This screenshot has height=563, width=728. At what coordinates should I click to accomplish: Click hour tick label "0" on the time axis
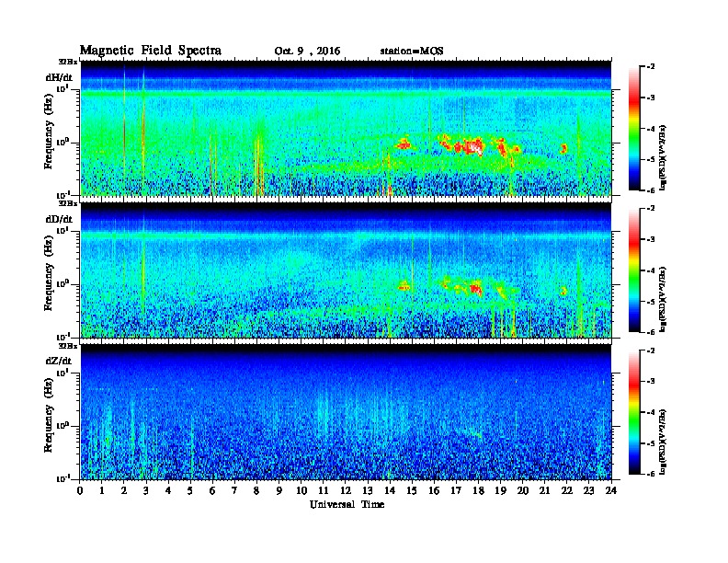coord(80,490)
